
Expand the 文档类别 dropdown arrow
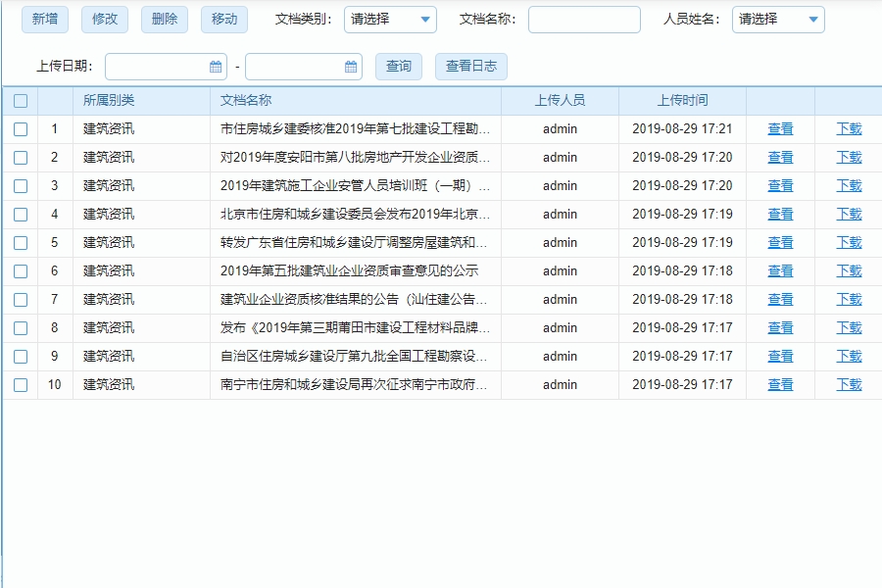pos(425,20)
